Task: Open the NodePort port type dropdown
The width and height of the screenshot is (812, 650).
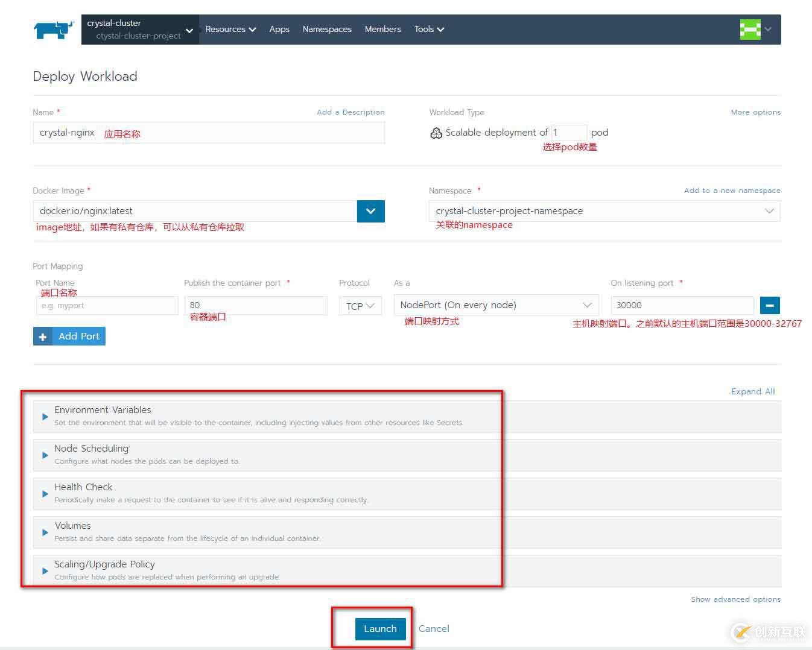Action: click(496, 305)
